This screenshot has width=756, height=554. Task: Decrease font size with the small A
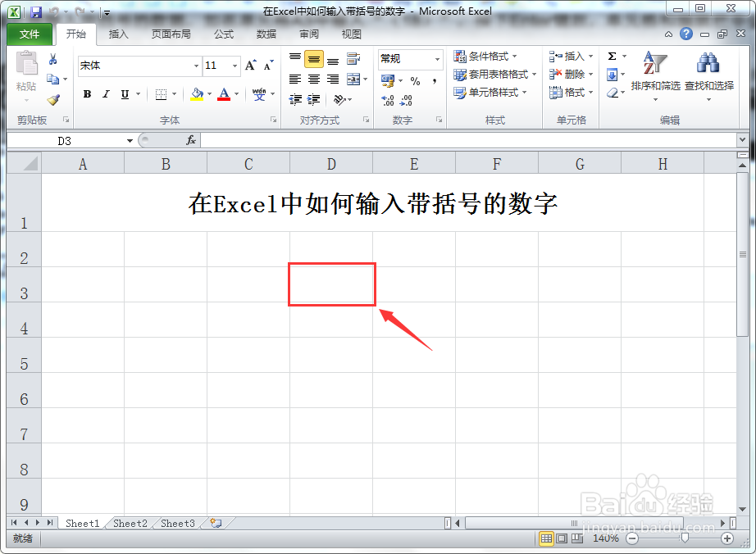(x=269, y=66)
